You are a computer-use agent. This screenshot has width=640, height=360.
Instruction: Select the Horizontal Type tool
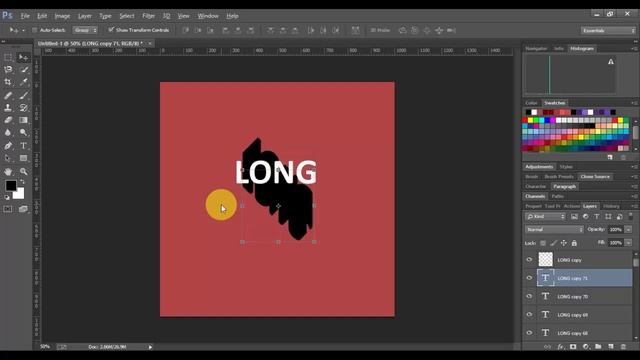24,146
